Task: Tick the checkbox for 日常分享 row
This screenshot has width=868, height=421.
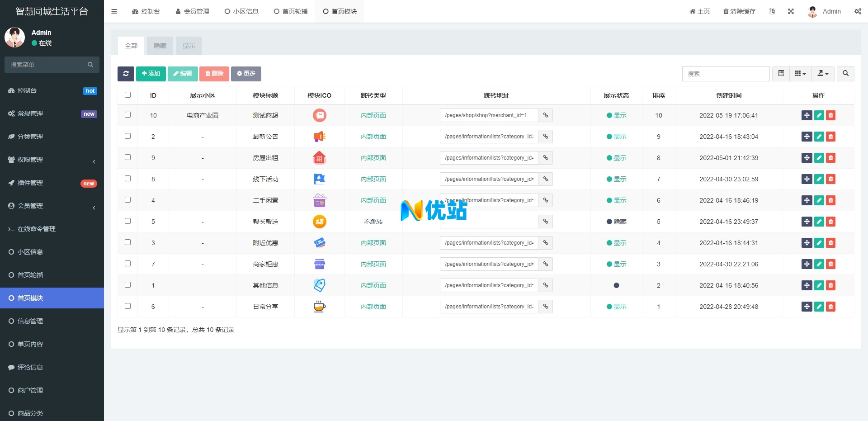Action: click(127, 306)
